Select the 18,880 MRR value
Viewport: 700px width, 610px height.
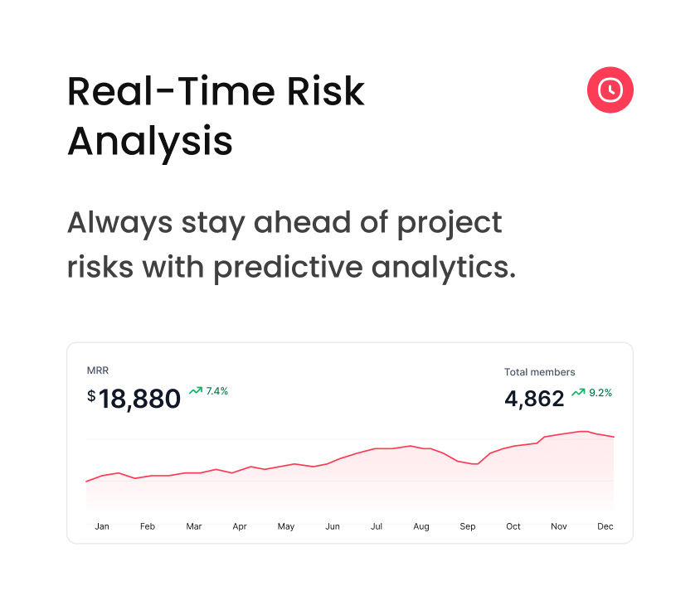(139, 399)
